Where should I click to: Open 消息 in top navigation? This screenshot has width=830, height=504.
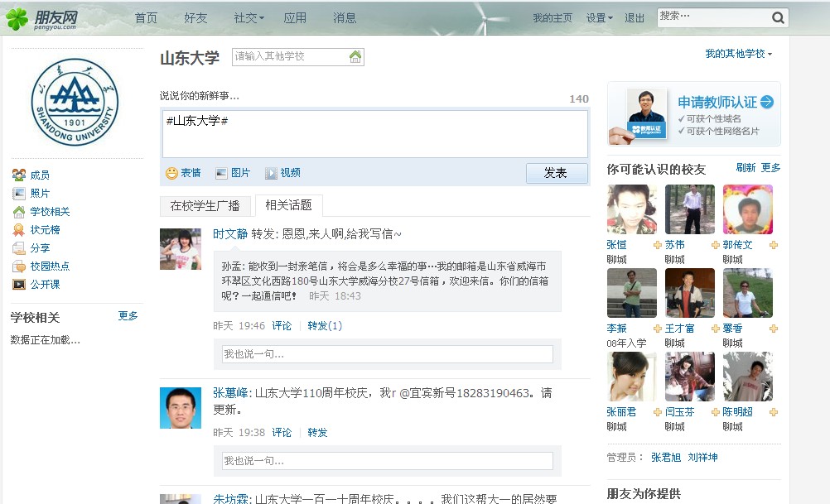pos(345,18)
